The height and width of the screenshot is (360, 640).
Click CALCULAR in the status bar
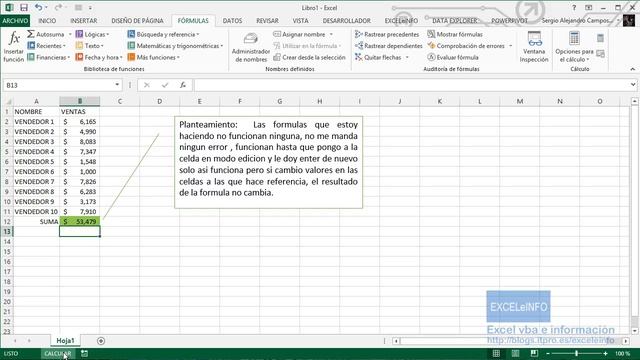point(58,353)
